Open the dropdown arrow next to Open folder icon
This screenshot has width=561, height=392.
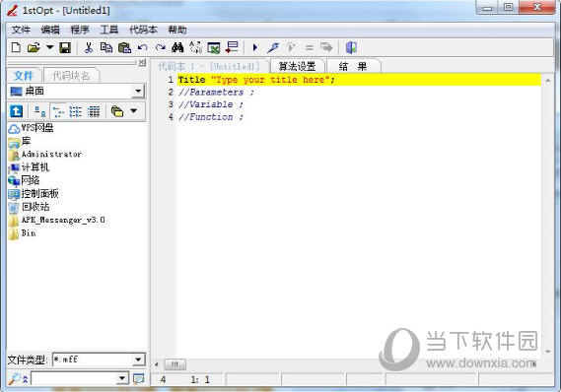coord(49,47)
